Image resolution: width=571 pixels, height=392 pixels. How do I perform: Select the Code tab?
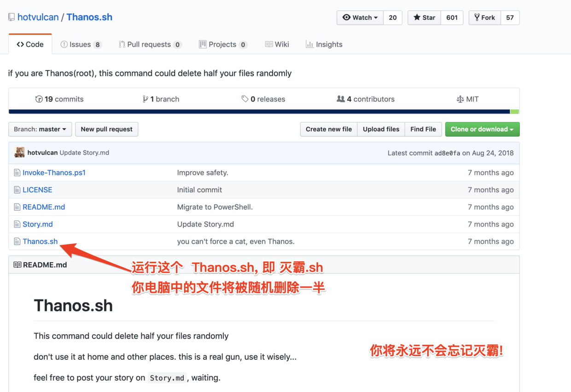click(30, 44)
